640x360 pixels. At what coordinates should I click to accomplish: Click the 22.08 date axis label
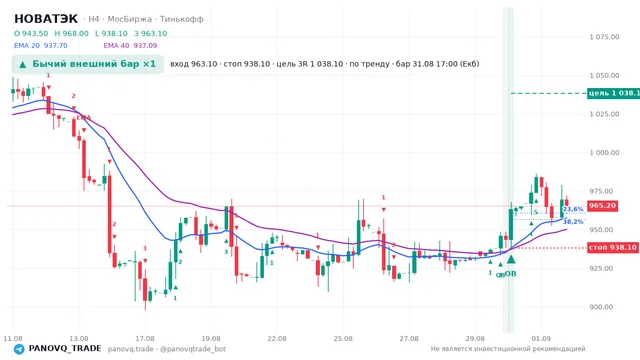coord(277,339)
